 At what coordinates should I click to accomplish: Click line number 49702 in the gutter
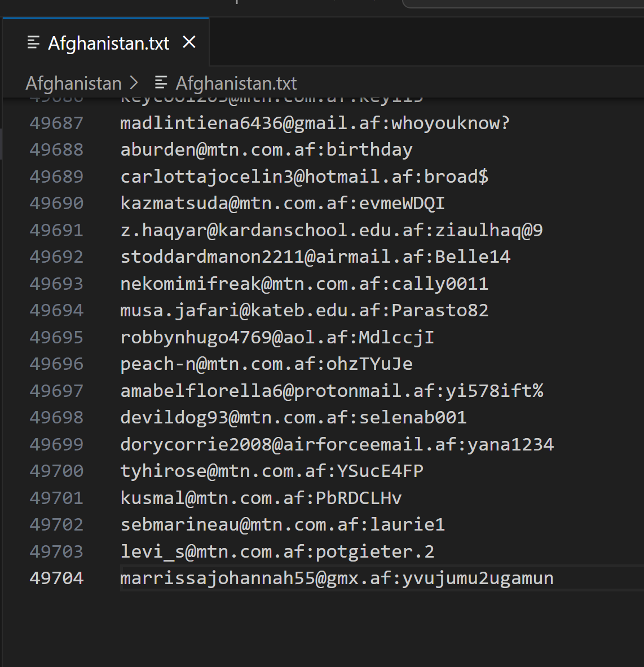[56, 524]
